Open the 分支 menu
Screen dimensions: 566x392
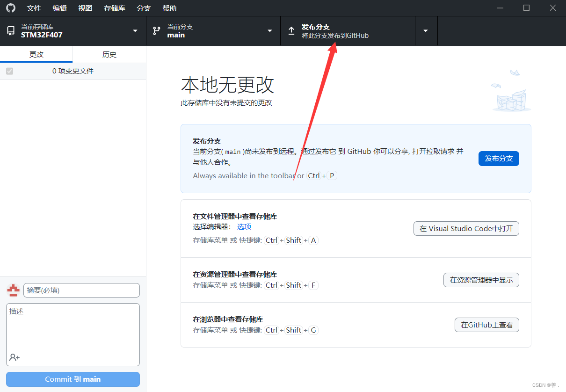pyautogui.click(x=144, y=8)
